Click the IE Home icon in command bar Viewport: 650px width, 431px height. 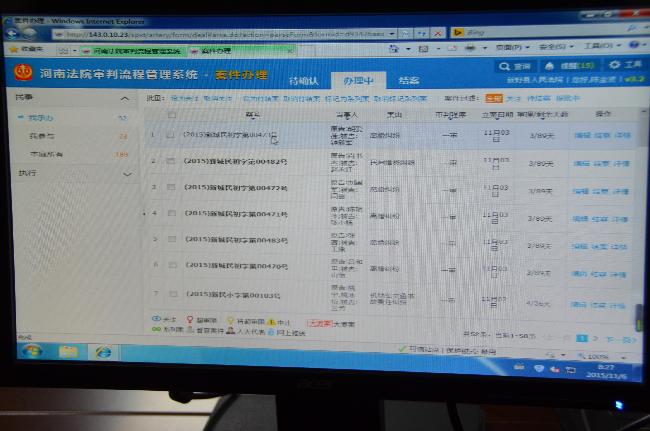(x=393, y=49)
